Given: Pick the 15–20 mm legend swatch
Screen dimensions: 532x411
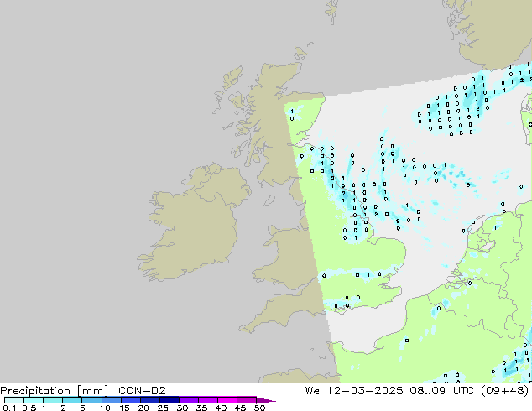Looking at the screenshot, I should coord(131,400).
